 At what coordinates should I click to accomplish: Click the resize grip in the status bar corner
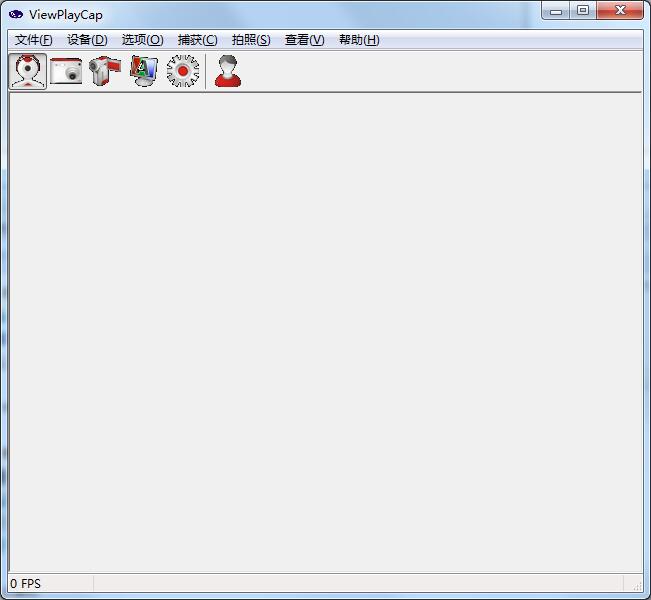637,586
